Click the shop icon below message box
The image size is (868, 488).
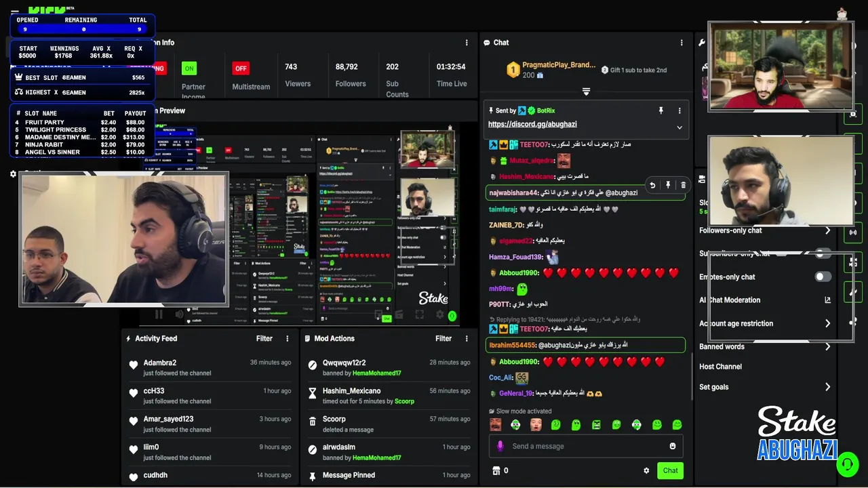click(x=496, y=470)
